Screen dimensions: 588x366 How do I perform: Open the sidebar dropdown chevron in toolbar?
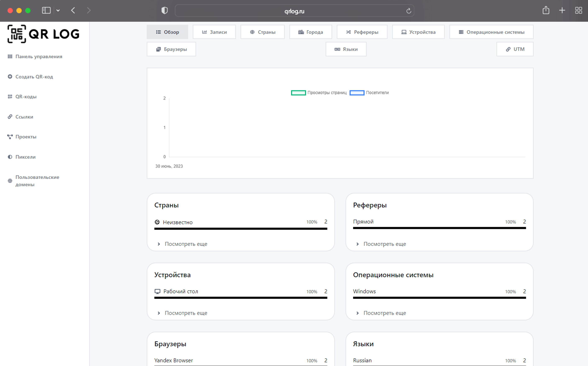58,10
